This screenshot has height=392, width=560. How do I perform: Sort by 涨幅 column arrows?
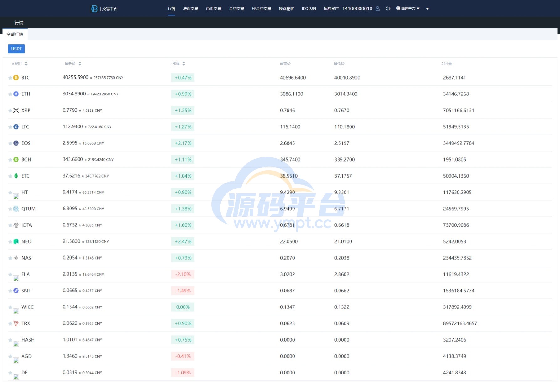click(x=184, y=64)
